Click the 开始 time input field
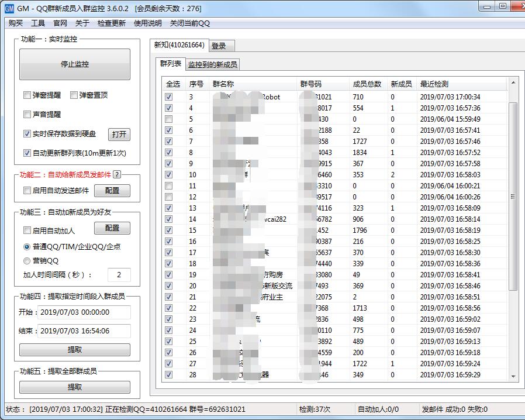 (84, 312)
